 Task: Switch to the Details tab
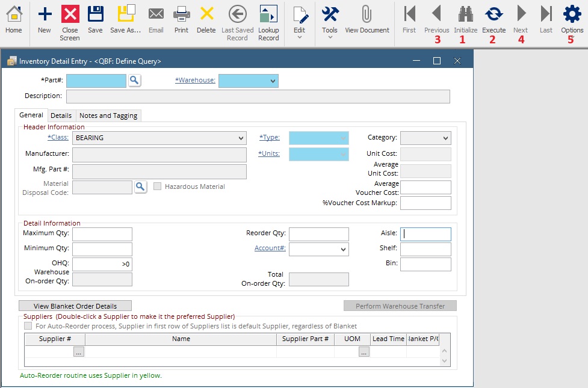coord(61,115)
